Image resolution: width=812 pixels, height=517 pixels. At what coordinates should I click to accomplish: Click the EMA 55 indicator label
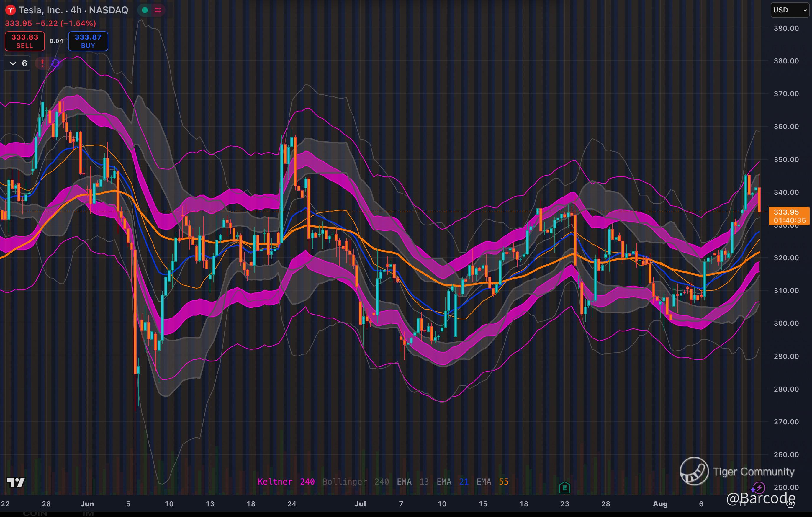(x=492, y=482)
